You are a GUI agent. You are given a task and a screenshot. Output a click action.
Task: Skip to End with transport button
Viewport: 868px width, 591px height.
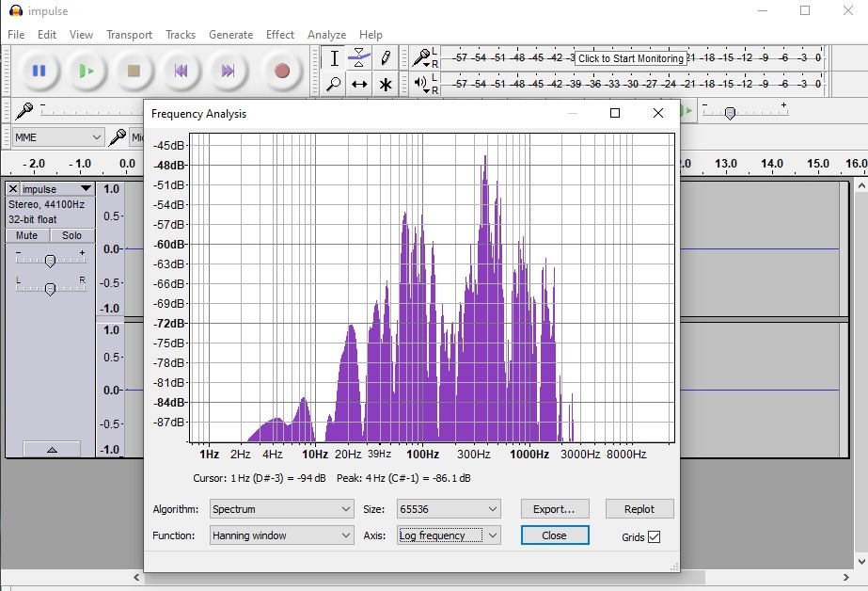click(x=228, y=71)
